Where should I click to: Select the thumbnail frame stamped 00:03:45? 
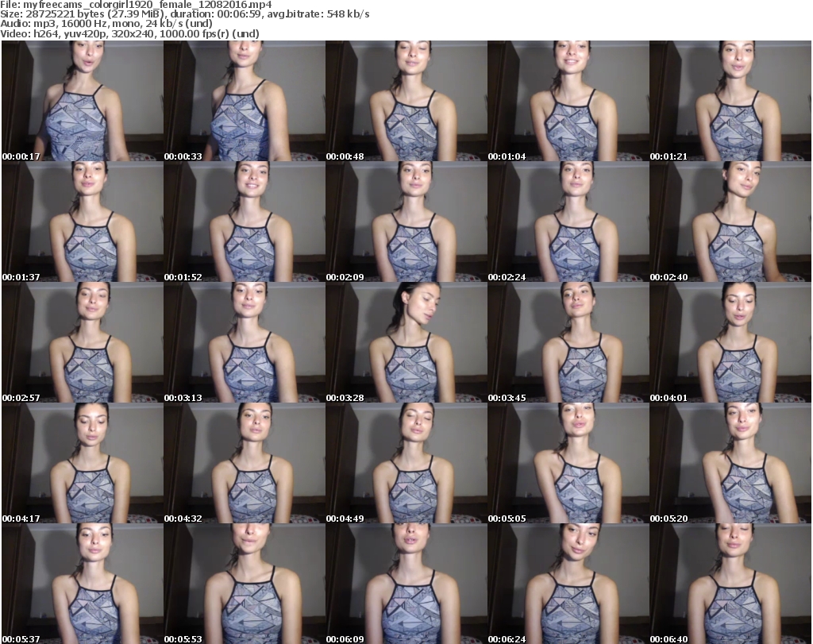568,342
